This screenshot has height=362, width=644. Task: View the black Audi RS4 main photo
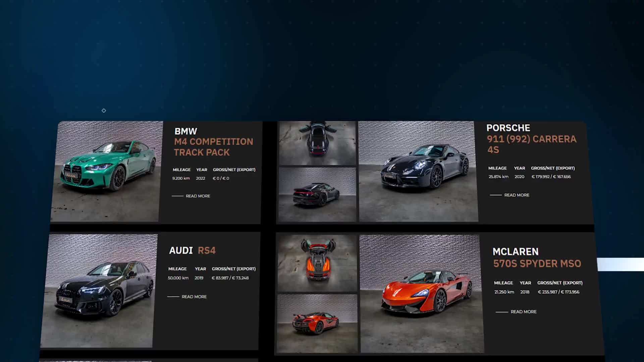[99, 291]
